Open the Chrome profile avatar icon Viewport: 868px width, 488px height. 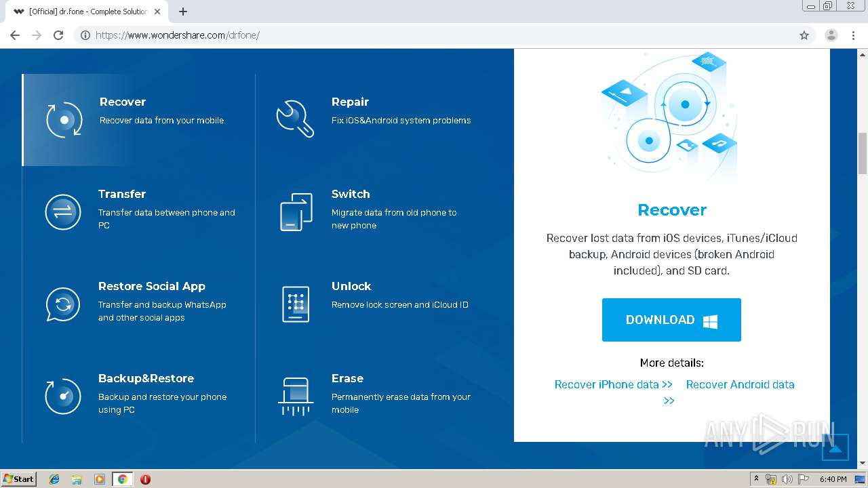pyautogui.click(x=831, y=35)
